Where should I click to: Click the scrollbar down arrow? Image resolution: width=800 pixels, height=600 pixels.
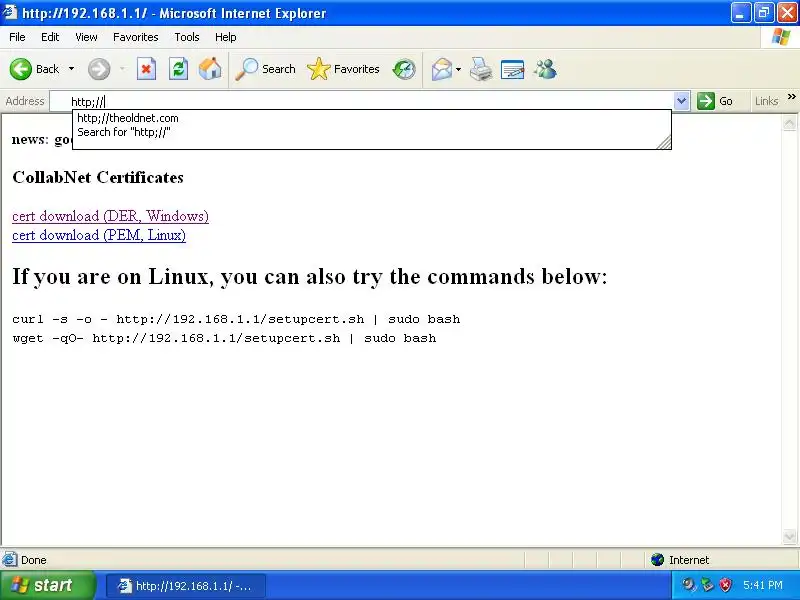coord(789,536)
